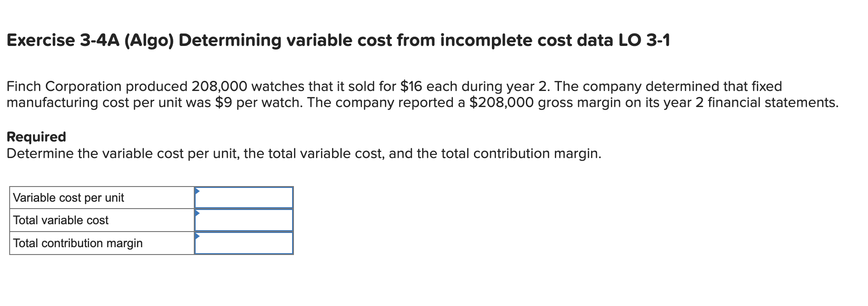Click the top row of the answer table
This screenshot has height=306, width=868.
click(x=152, y=198)
